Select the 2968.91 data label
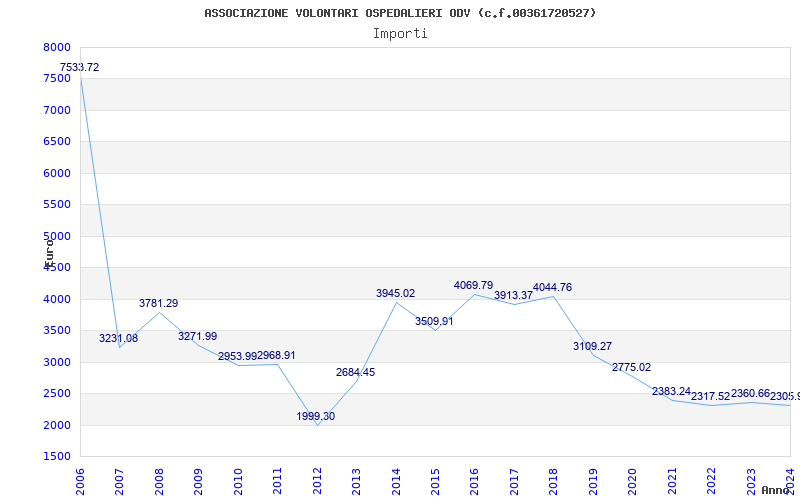Screen dimensions: 800x500 [x=277, y=356]
